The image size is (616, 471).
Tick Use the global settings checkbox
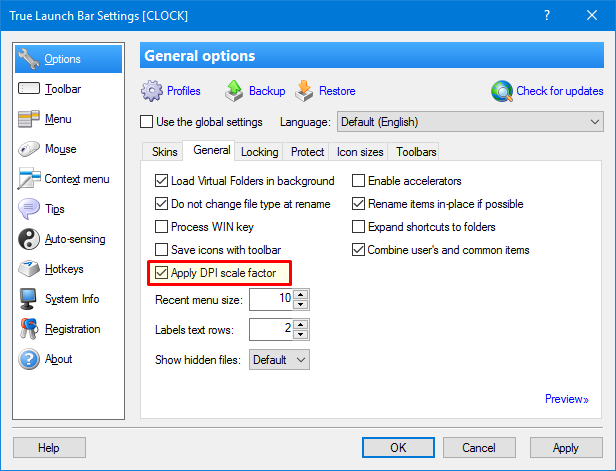(x=148, y=122)
